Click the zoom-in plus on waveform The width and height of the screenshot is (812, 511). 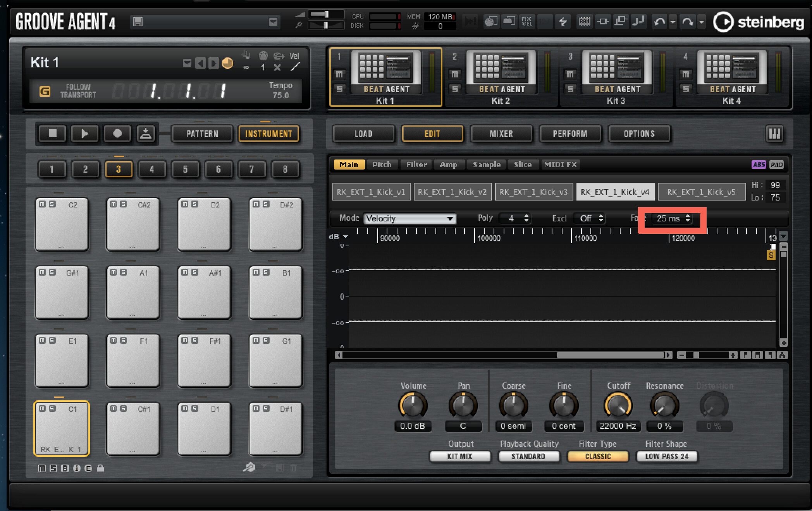point(733,355)
